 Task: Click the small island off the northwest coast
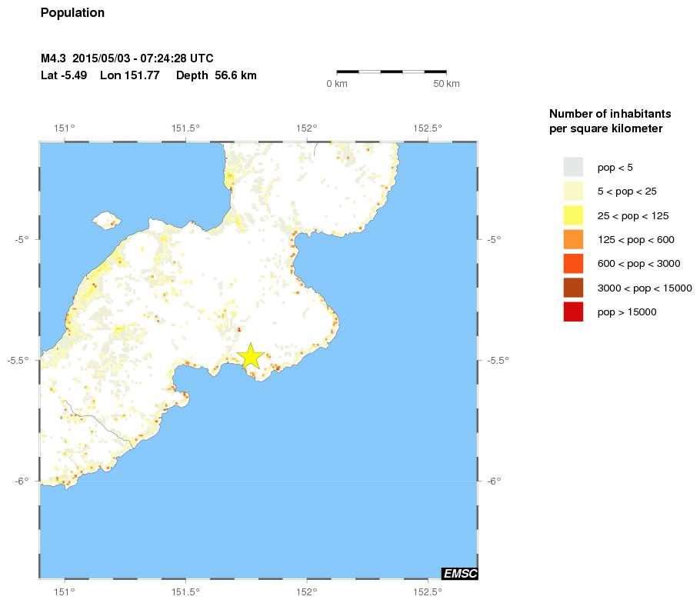click(x=107, y=221)
